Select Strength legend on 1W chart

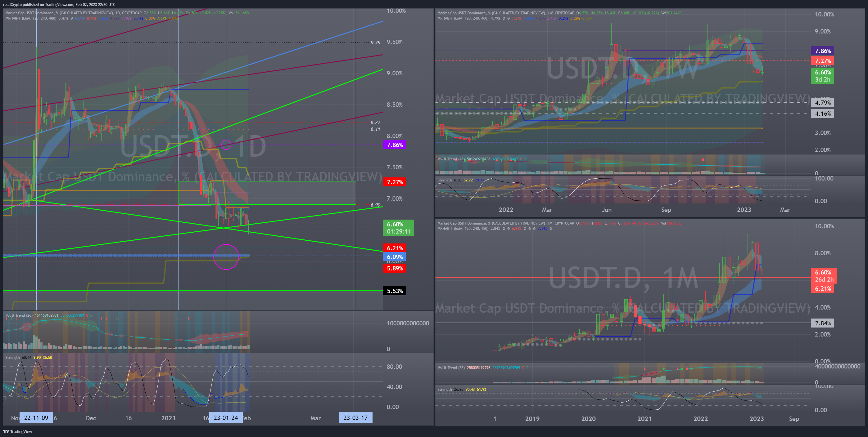click(461, 180)
